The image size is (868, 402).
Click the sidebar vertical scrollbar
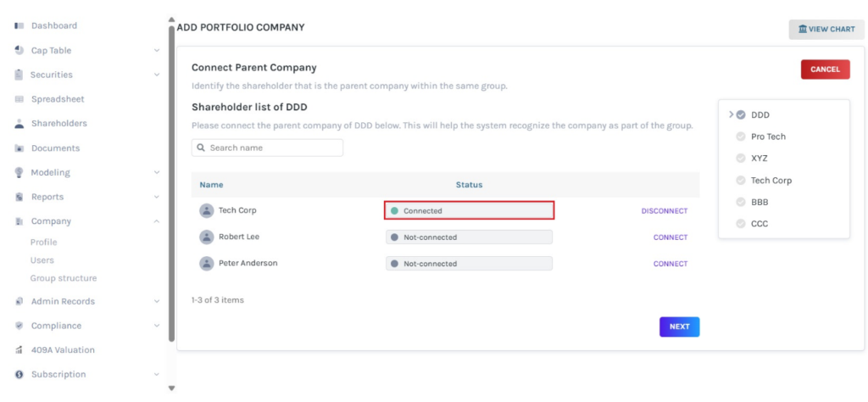(x=172, y=170)
